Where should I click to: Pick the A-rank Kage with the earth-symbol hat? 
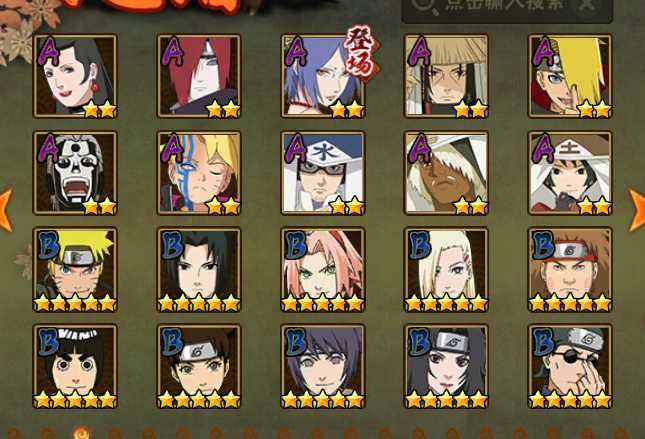[570, 173]
